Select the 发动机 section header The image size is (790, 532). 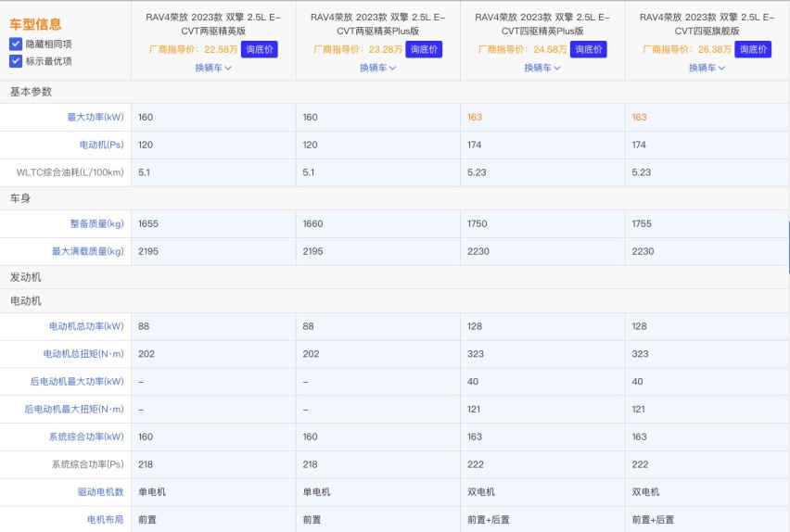(26, 277)
